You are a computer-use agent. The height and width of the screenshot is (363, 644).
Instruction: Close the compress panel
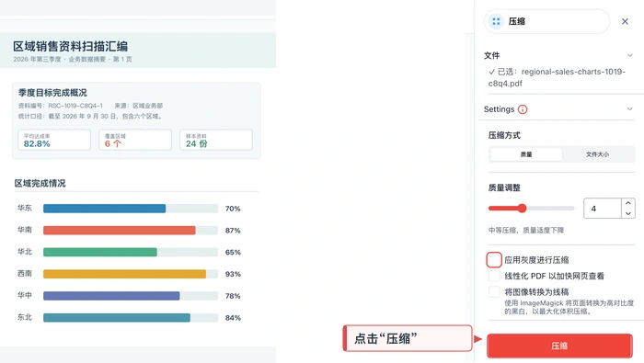pos(625,21)
